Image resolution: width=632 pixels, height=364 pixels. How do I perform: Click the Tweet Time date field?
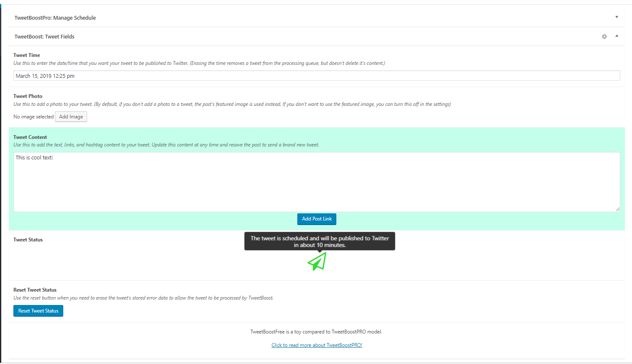tap(317, 76)
